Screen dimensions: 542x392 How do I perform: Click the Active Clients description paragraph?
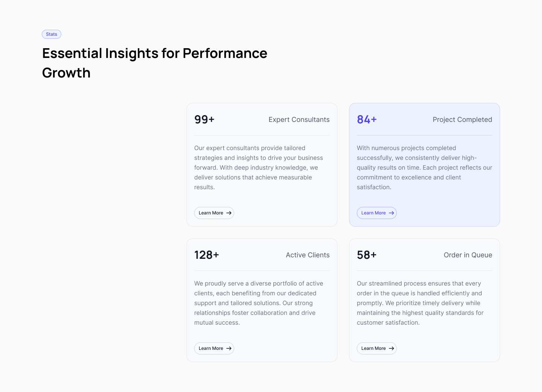(259, 303)
